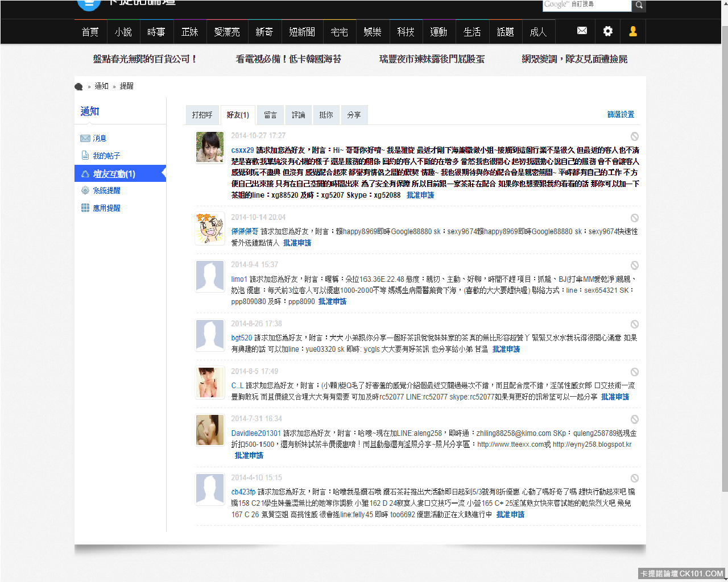Open 娛樂 in the top navigation
Image resolution: width=728 pixels, height=582 pixels.
coord(373,32)
